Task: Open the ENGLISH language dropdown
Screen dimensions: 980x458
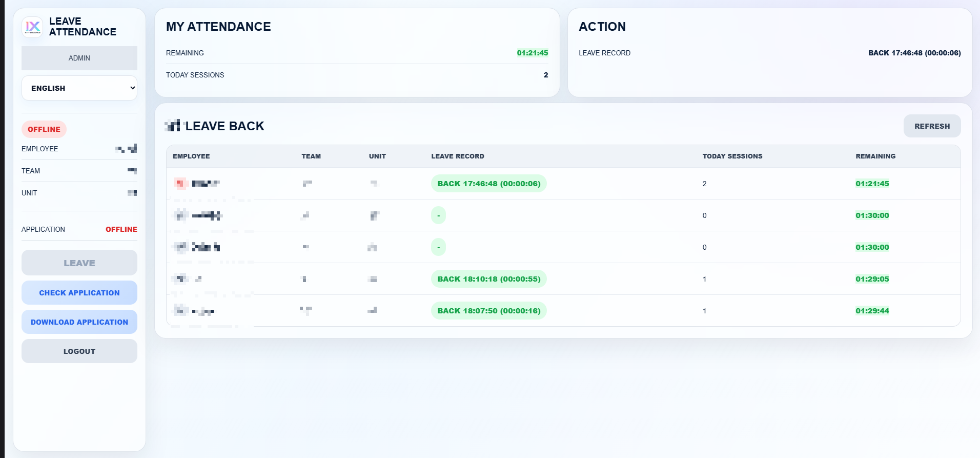Action: tap(79, 88)
